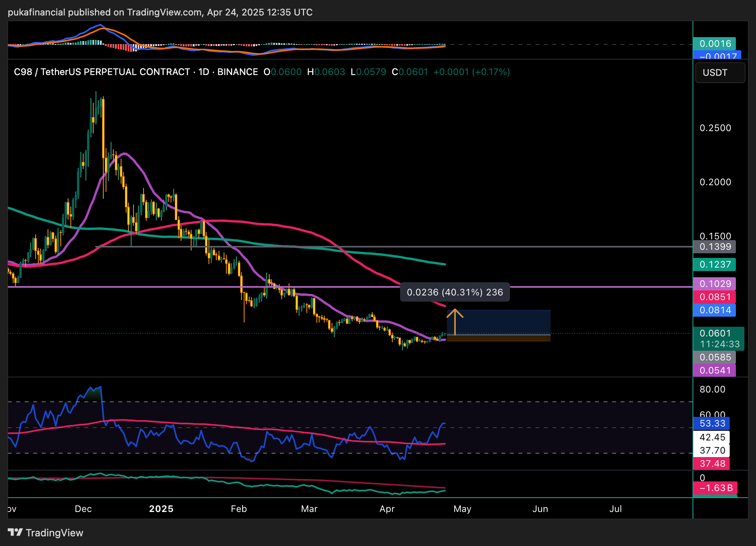Click the 0.0851 pink moving average label
This screenshot has width=756, height=546.
click(x=714, y=297)
